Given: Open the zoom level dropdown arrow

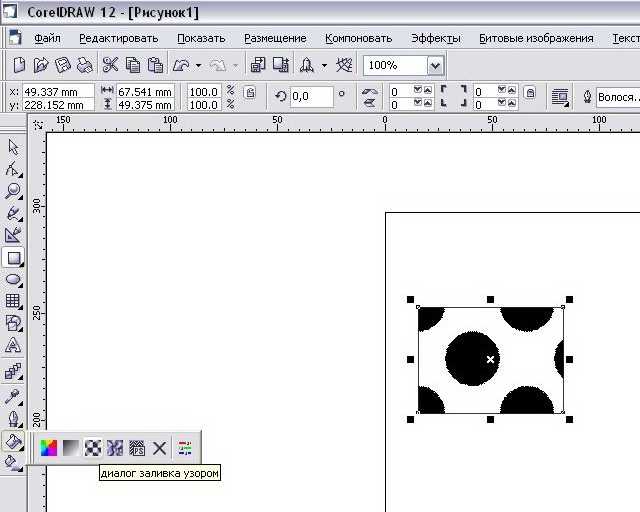Looking at the screenshot, I should click(x=435, y=65).
